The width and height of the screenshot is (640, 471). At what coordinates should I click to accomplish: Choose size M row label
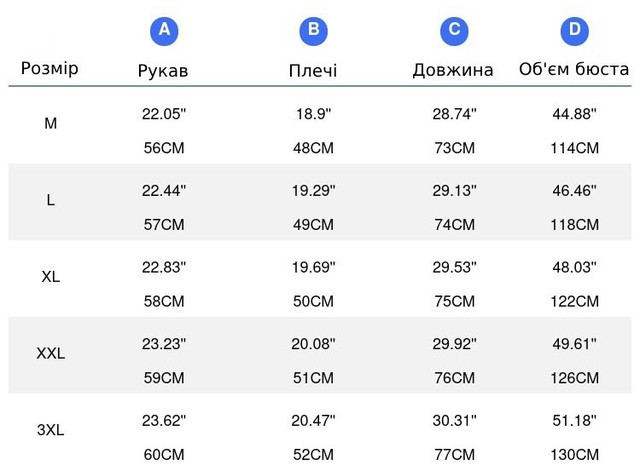click(x=51, y=123)
